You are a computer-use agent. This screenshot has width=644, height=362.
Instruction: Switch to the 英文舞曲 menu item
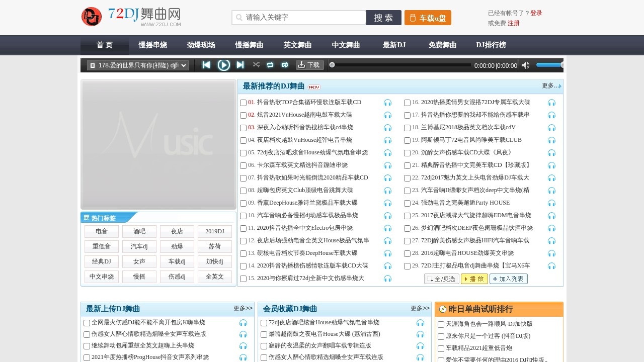[x=297, y=45]
